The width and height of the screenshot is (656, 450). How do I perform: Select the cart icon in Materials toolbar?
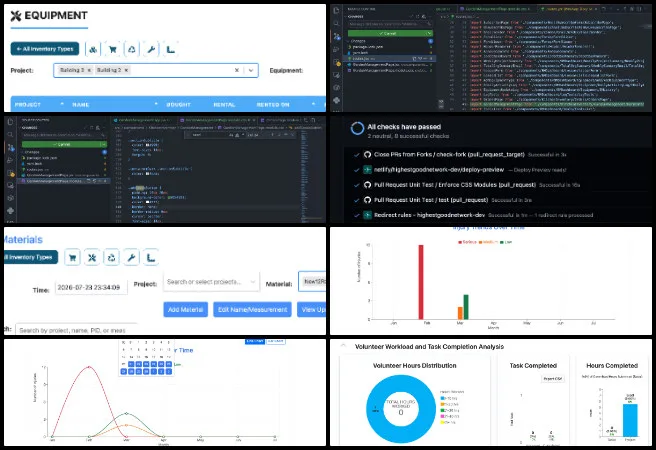72,258
